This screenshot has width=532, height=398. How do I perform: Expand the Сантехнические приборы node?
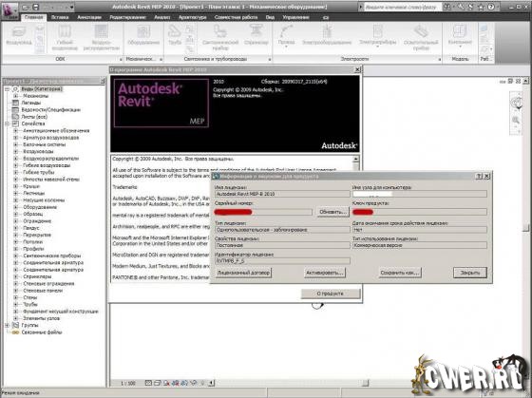click(x=15, y=256)
